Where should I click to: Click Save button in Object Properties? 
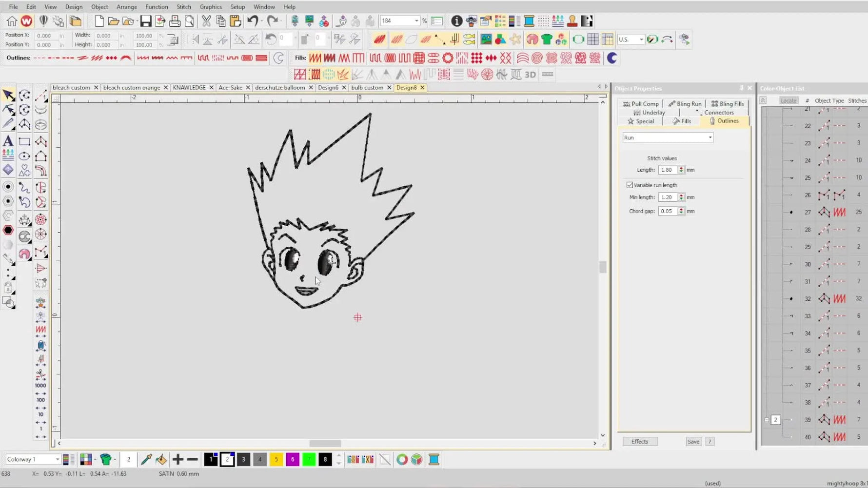coord(693,442)
